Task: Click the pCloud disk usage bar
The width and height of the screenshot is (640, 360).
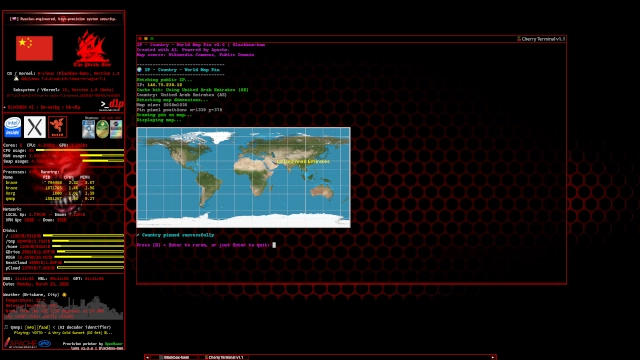Action: click(90, 267)
